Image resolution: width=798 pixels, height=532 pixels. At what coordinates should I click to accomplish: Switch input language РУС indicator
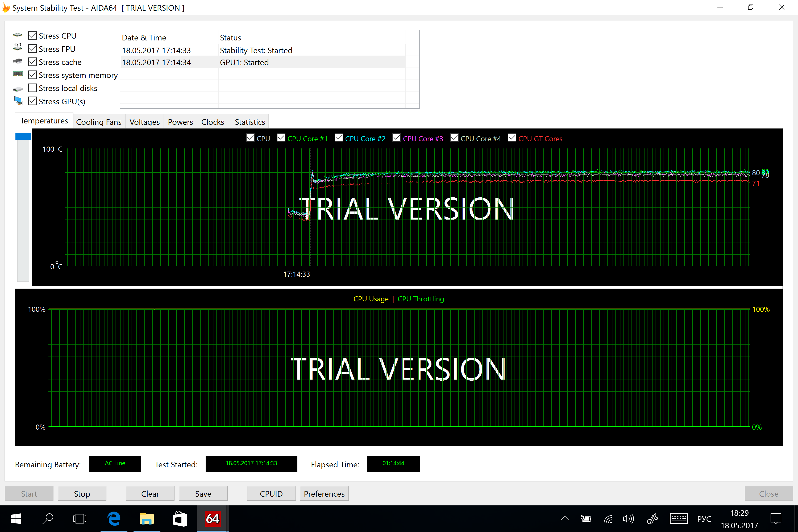(704, 519)
